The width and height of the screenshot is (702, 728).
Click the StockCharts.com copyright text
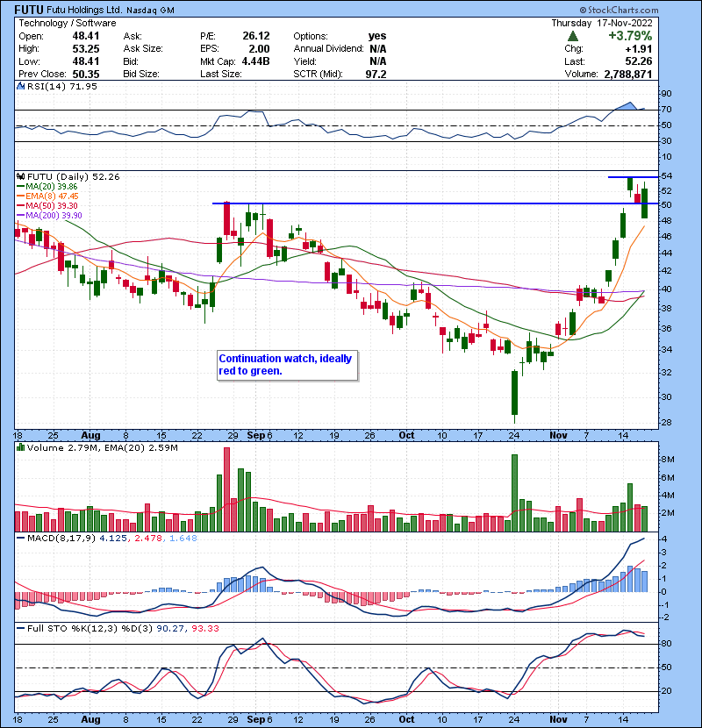coord(619,10)
